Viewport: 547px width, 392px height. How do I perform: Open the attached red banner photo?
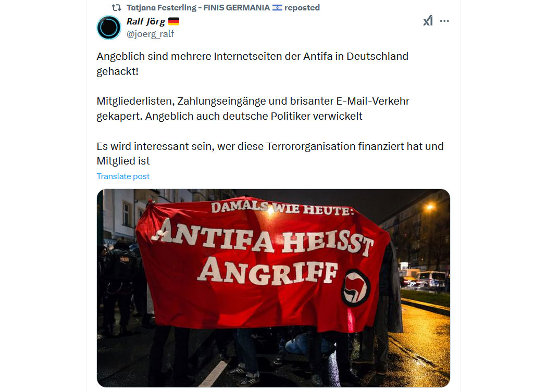tap(273, 288)
